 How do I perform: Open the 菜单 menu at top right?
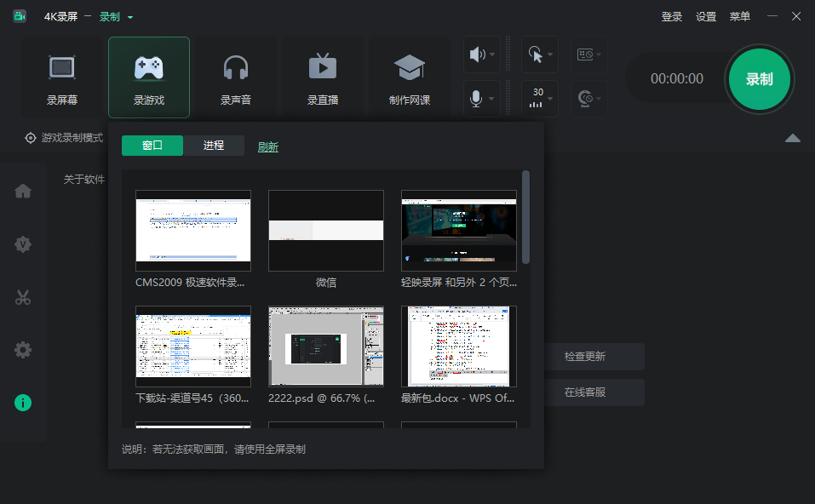click(x=739, y=16)
